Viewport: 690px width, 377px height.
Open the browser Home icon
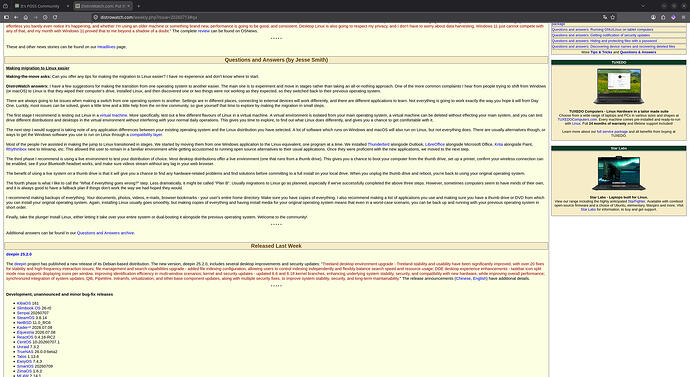[26, 17]
